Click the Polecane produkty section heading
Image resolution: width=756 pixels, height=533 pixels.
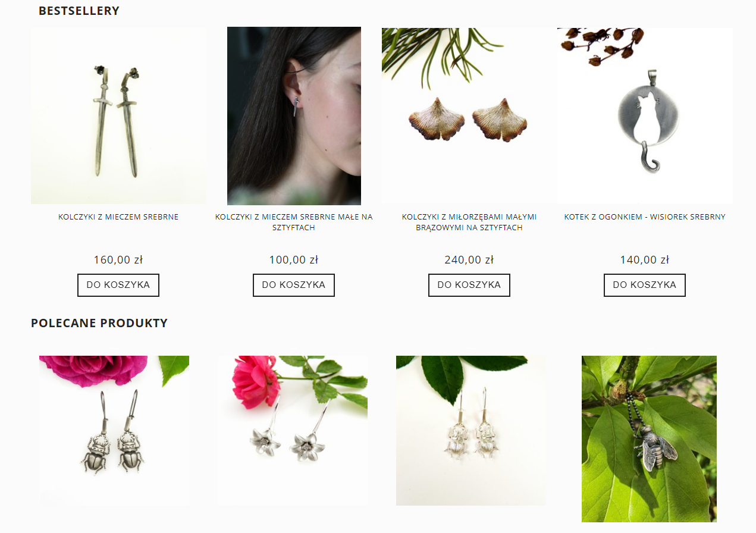click(x=99, y=323)
